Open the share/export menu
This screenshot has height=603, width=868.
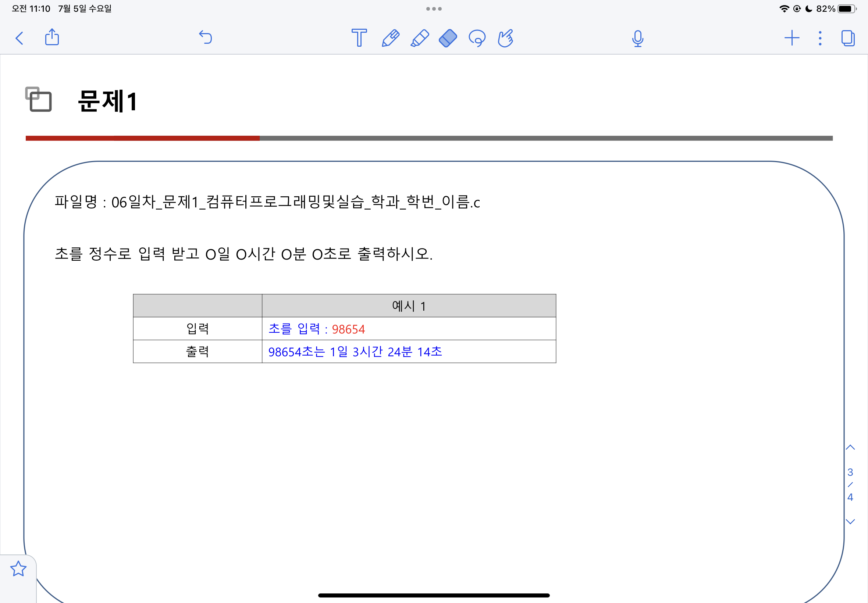(52, 38)
